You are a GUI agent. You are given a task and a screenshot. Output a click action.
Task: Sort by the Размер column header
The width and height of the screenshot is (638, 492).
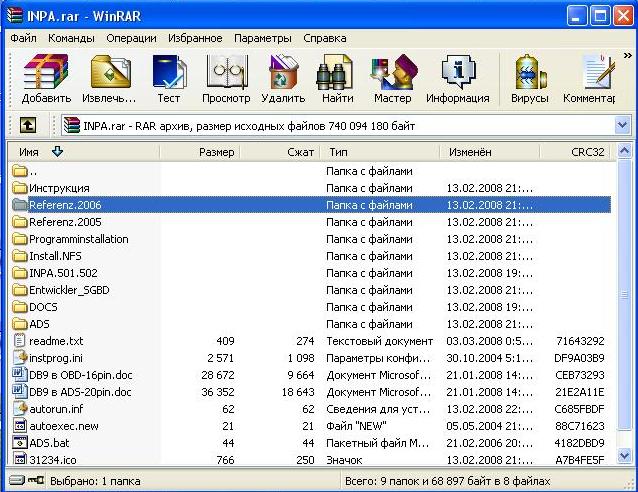tap(199, 152)
